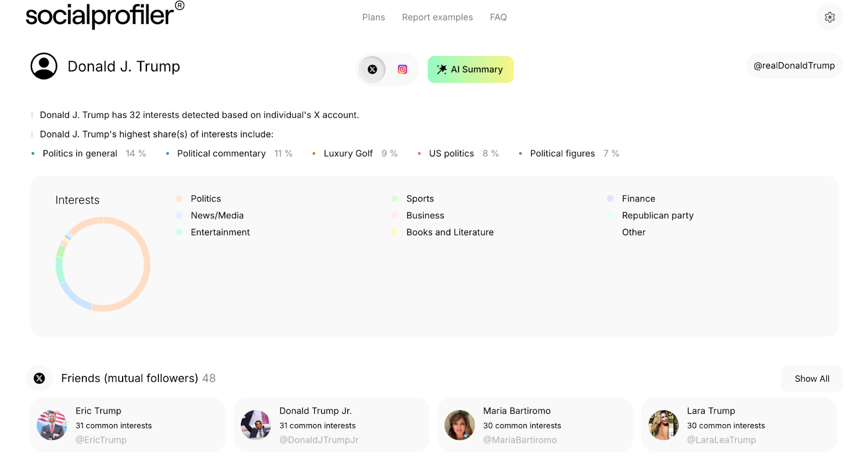Click the Donald J. Trump name heading
This screenshot has width=868, height=461.
point(124,66)
